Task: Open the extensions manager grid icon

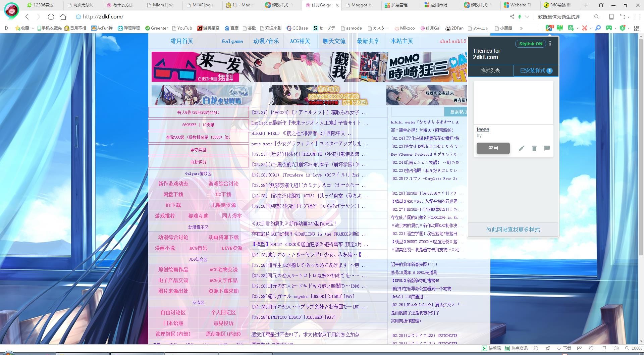Action: (637, 28)
